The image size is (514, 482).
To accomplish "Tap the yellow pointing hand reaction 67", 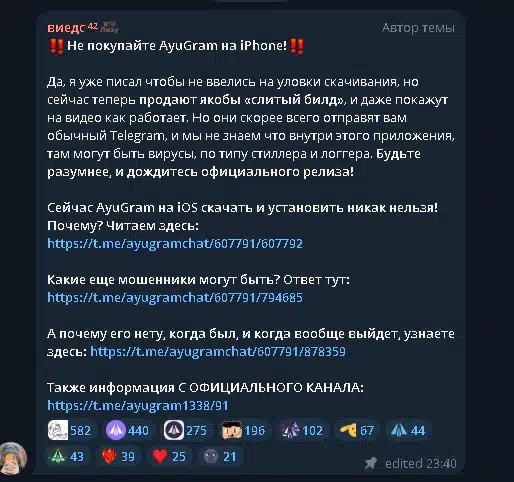I will coord(357,430).
